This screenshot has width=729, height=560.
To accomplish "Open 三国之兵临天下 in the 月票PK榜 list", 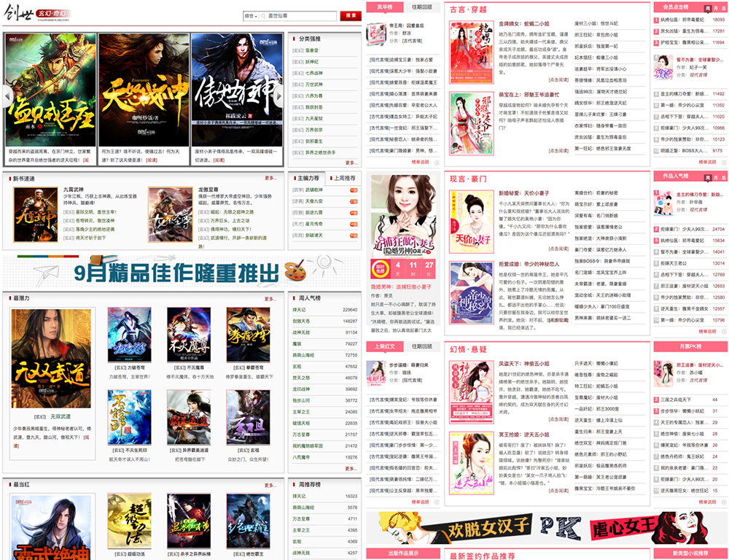I will tap(676, 400).
